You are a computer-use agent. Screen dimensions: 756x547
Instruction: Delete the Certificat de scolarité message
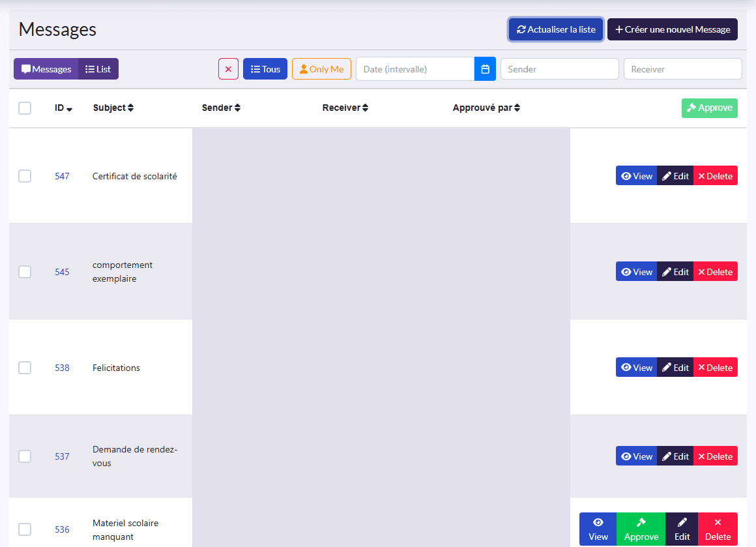click(716, 176)
